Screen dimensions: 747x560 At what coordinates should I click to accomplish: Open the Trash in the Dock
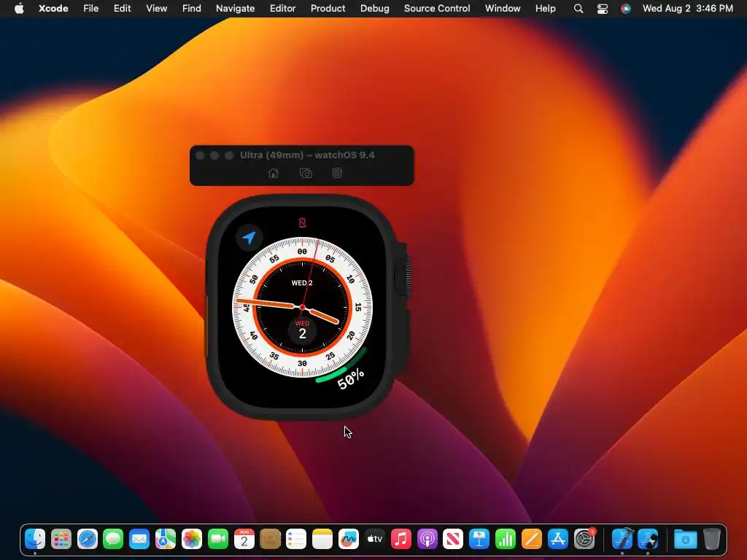712,539
